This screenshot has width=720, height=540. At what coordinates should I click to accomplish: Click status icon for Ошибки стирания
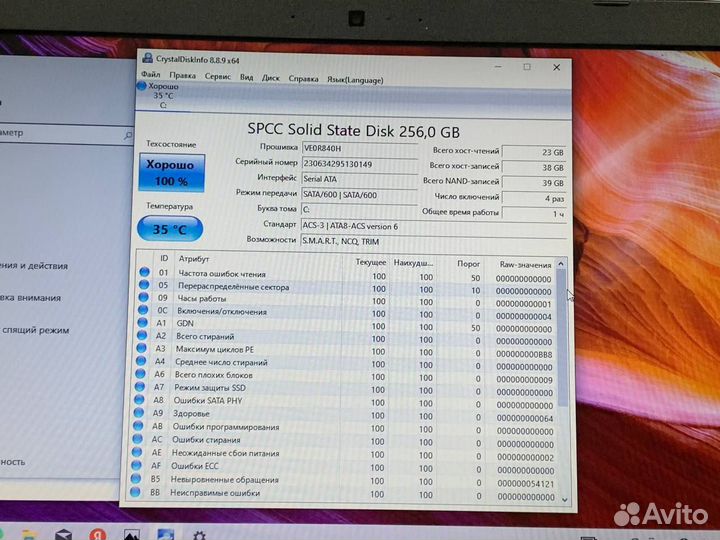tap(137, 439)
